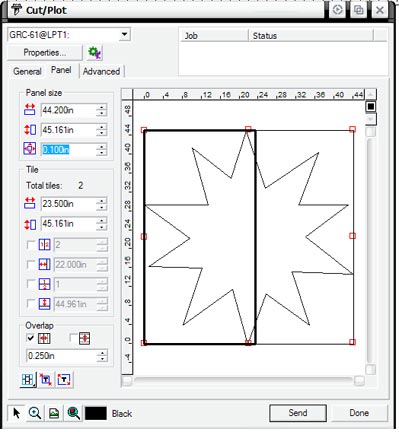The width and height of the screenshot is (399, 432).
Task: Enable the 22.000in tile width checkbox
Action: pyautogui.click(x=31, y=265)
